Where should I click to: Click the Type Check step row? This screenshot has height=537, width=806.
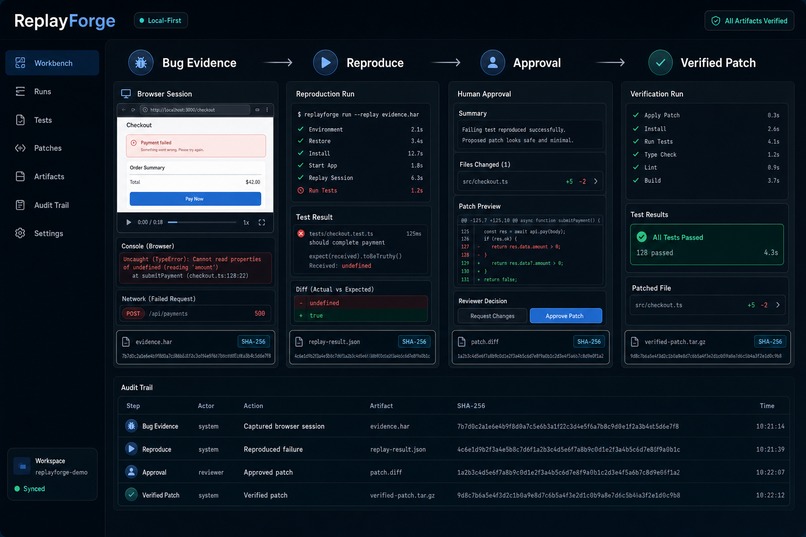pyautogui.click(x=706, y=155)
